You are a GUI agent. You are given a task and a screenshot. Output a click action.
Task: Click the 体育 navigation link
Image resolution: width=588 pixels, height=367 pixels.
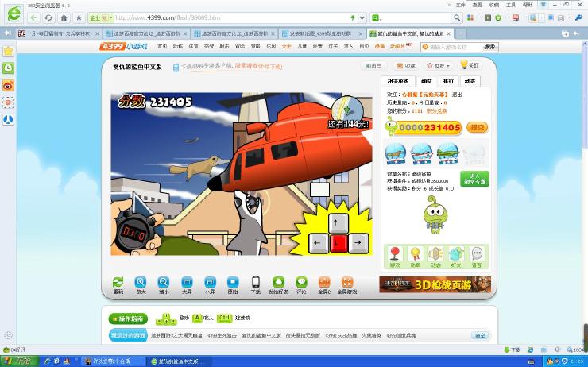(x=194, y=47)
